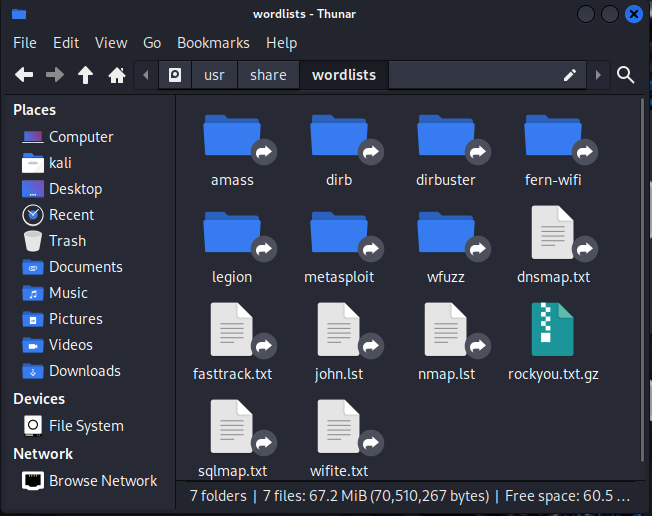
Task: Select the john.lst file icon
Action: tap(338, 329)
